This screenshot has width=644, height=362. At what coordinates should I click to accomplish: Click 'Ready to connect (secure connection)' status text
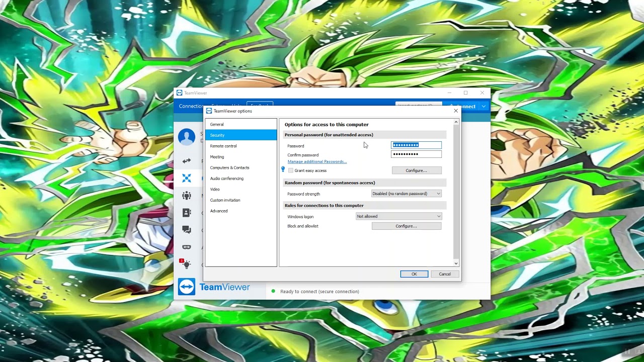tap(319, 292)
